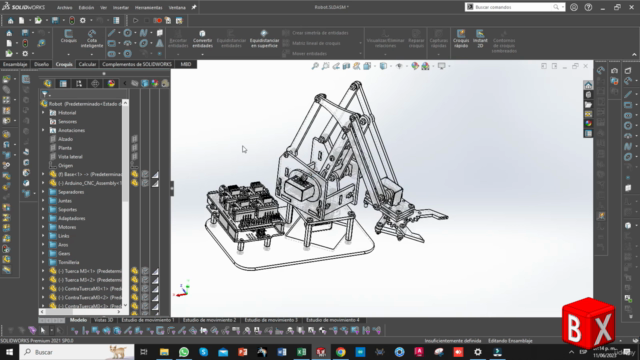Open DimXpertManager tab in left panel
The height and width of the screenshot is (360, 640).
point(95,84)
